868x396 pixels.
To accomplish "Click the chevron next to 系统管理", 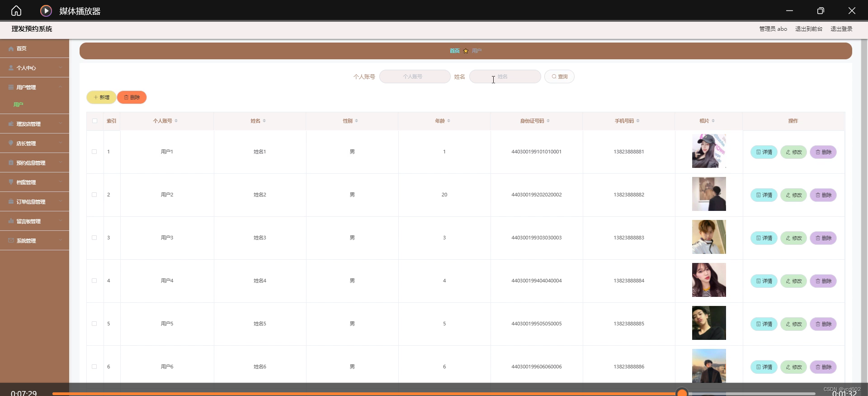I will 60,240.
